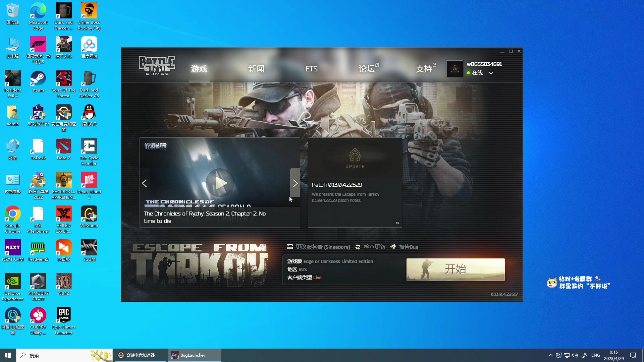Viewport: 644px width, 362px height.
Task: Click the Battlestate Games logo
Action: [157, 65]
